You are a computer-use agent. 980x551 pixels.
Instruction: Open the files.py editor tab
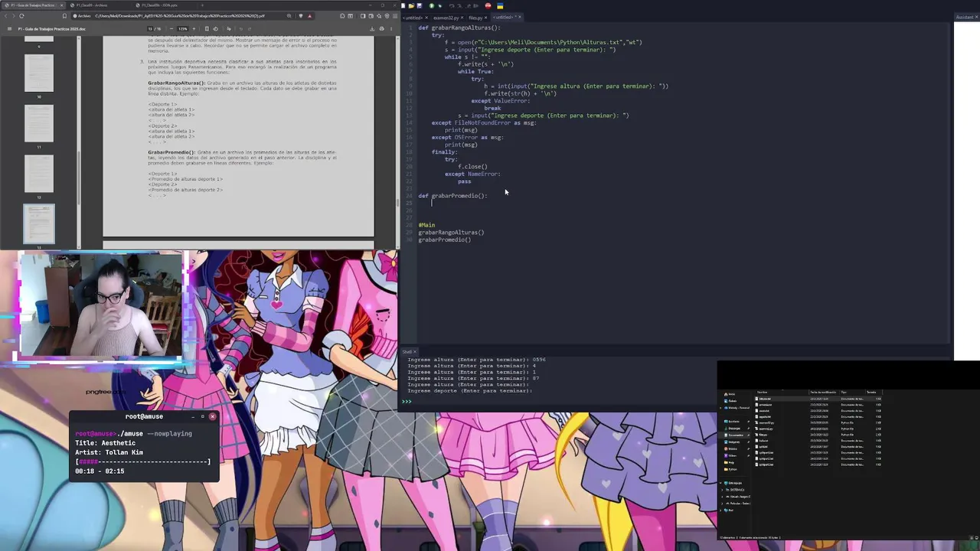(x=475, y=18)
